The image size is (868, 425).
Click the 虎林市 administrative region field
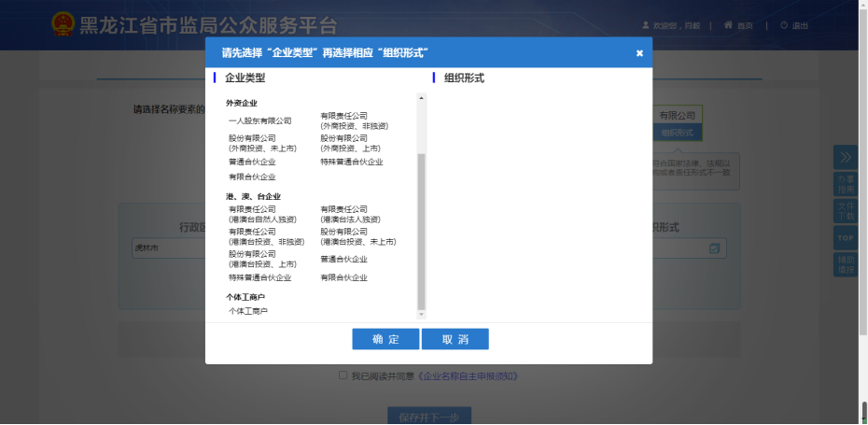169,248
